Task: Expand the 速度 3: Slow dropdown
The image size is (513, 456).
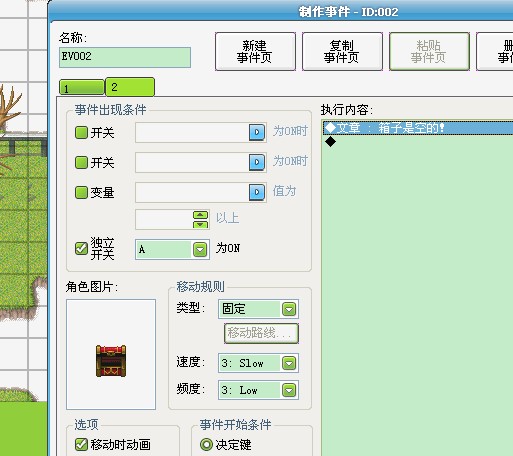Action: point(289,363)
